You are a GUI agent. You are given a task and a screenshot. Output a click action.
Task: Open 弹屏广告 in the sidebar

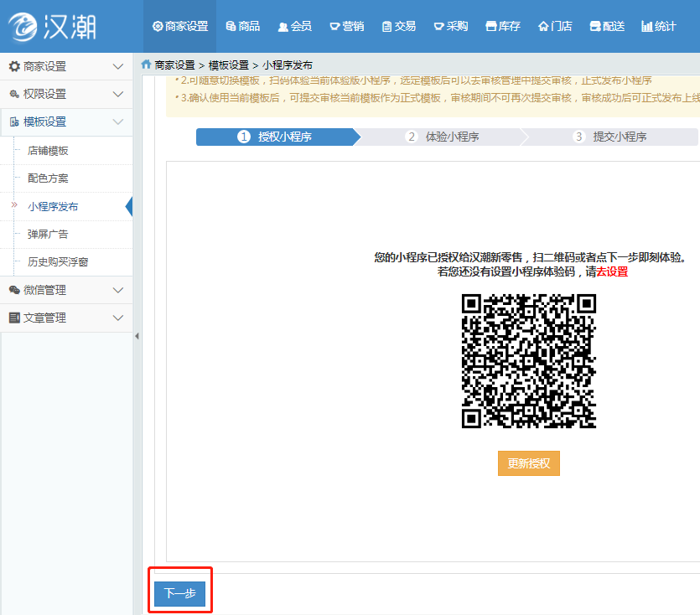coord(48,235)
